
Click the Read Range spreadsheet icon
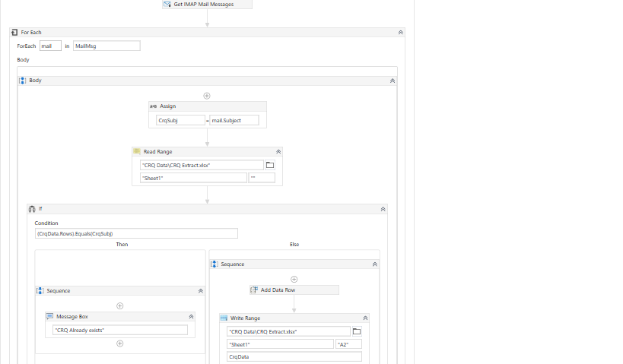click(137, 151)
